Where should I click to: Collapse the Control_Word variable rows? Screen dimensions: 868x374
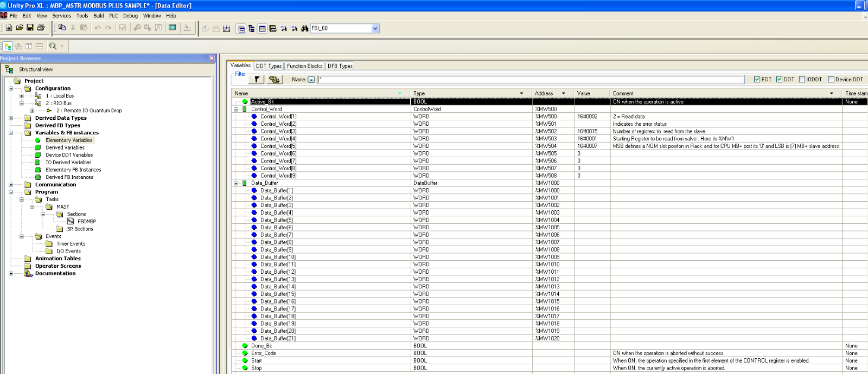236,109
